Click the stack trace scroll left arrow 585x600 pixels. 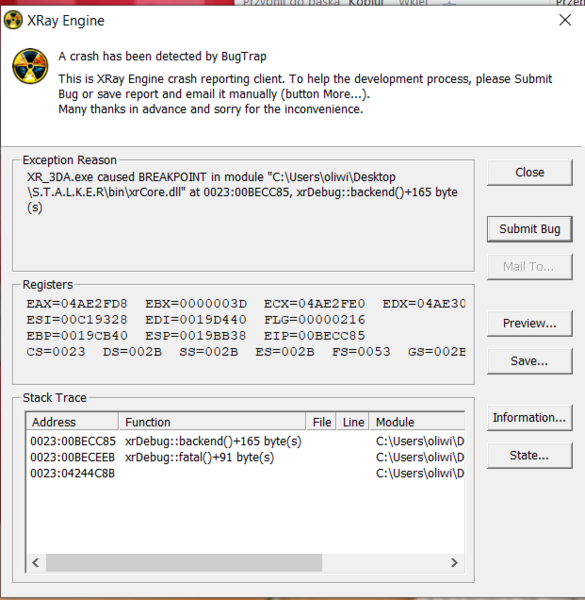point(36,562)
